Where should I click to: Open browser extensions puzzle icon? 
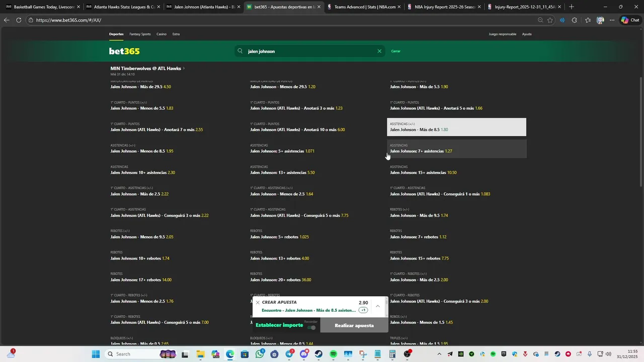(575, 20)
